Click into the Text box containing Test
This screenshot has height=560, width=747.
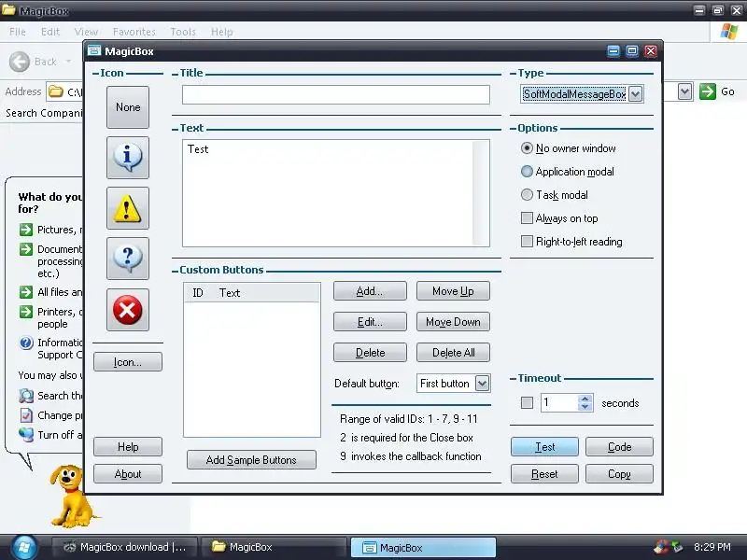[x=335, y=193]
